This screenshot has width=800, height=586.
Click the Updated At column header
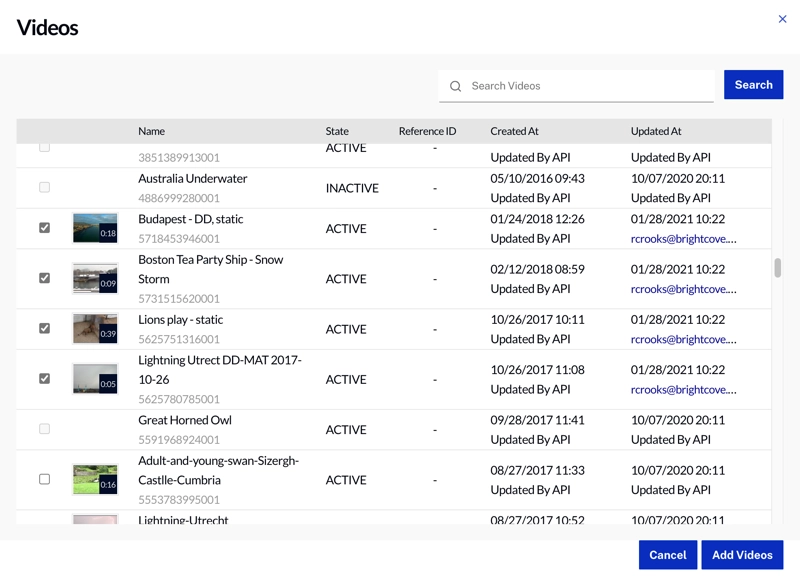(656, 131)
